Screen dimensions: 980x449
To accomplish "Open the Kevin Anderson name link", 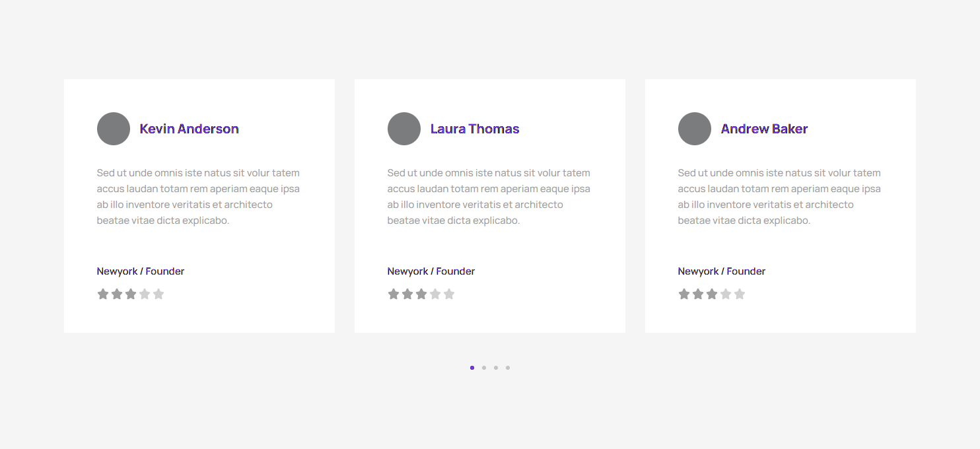I will click(x=189, y=129).
